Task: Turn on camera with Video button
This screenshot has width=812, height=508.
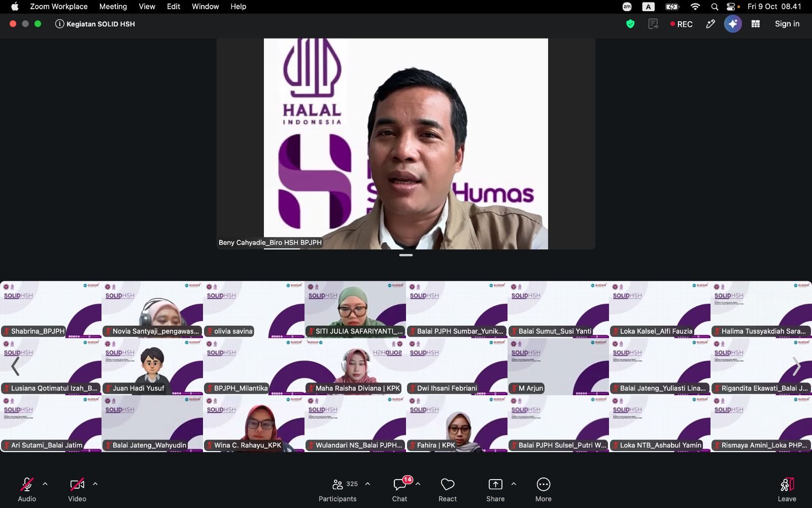Action: 77,490
